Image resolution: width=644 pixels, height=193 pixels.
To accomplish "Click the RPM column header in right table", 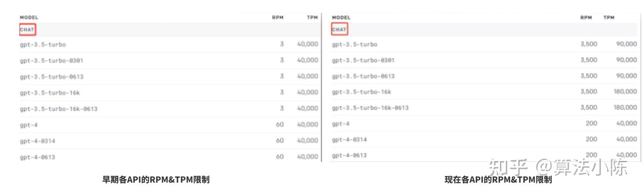I will 586,17.
